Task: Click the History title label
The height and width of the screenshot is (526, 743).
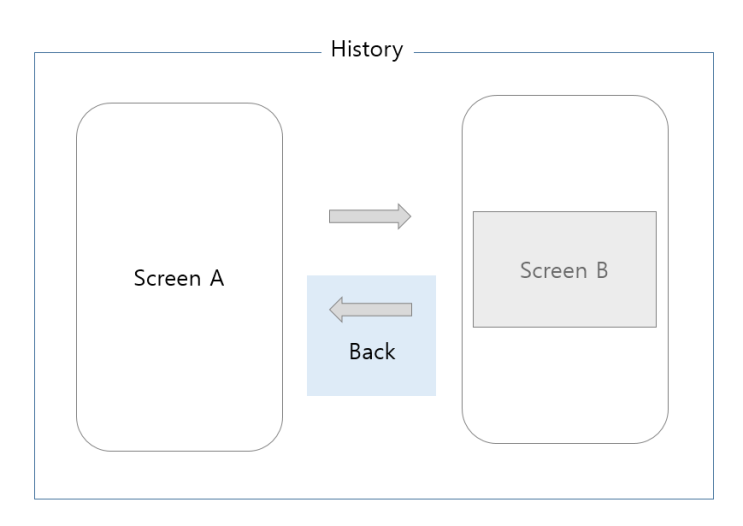Action: [x=367, y=49]
